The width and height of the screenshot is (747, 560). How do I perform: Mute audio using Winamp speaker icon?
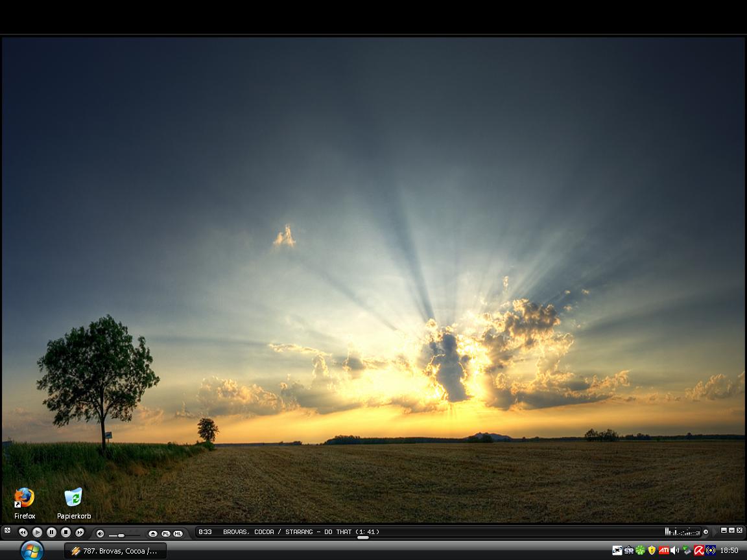100,533
